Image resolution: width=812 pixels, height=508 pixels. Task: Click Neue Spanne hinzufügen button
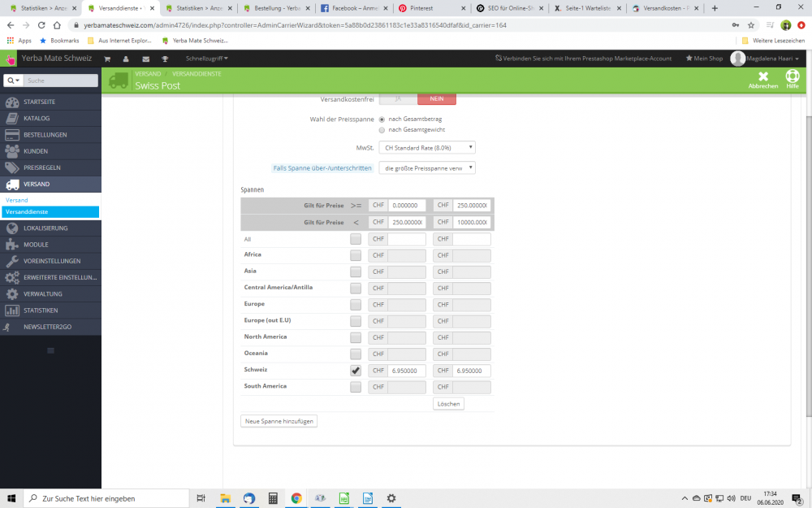coord(279,421)
